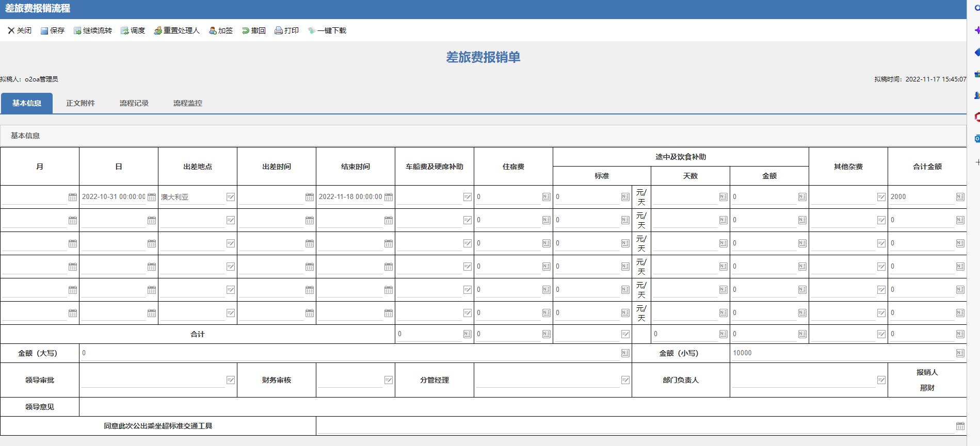
Task: Switch to the 正文附件 tab
Action: [81, 103]
